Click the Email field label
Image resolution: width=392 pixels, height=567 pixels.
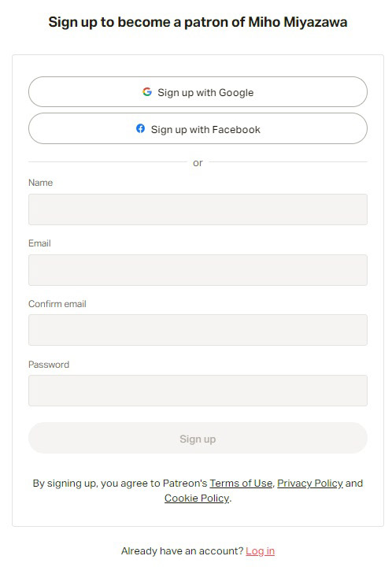click(x=39, y=243)
